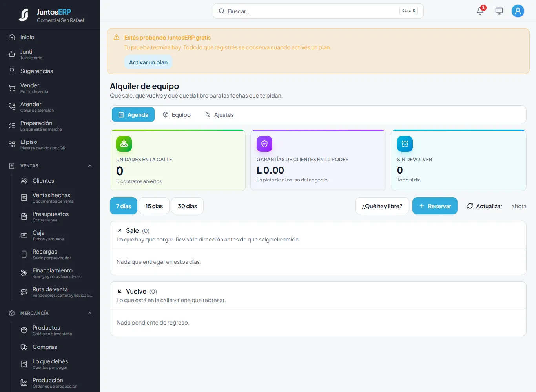Click the Activar un plan button
536x392 pixels.
(x=148, y=62)
